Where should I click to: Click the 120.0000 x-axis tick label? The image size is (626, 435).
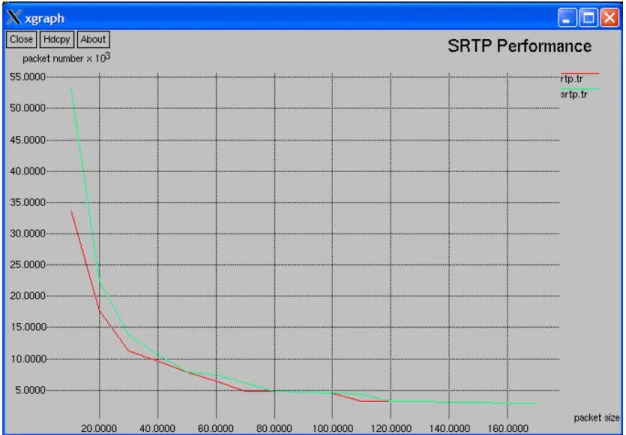click(391, 429)
